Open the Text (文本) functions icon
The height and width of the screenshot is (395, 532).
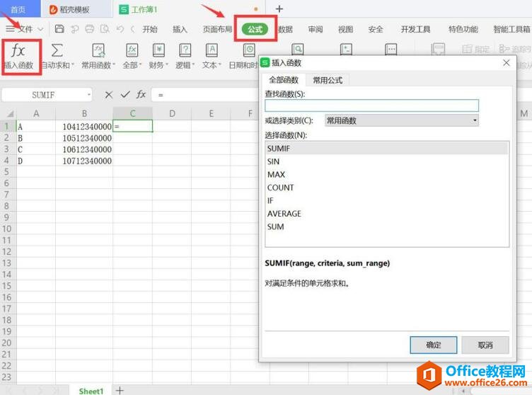[212, 50]
